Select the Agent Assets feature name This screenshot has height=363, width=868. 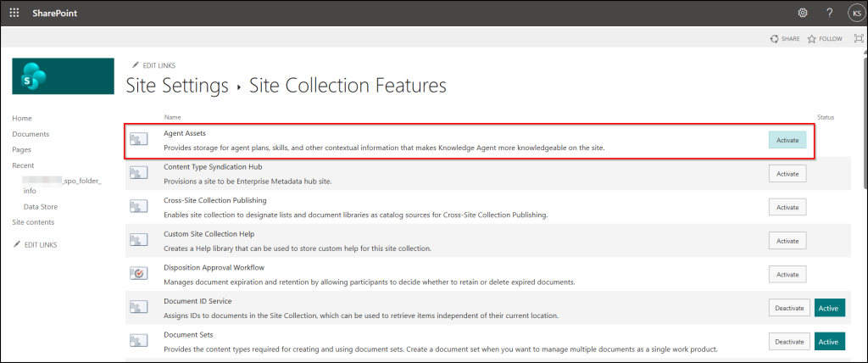point(185,133)
